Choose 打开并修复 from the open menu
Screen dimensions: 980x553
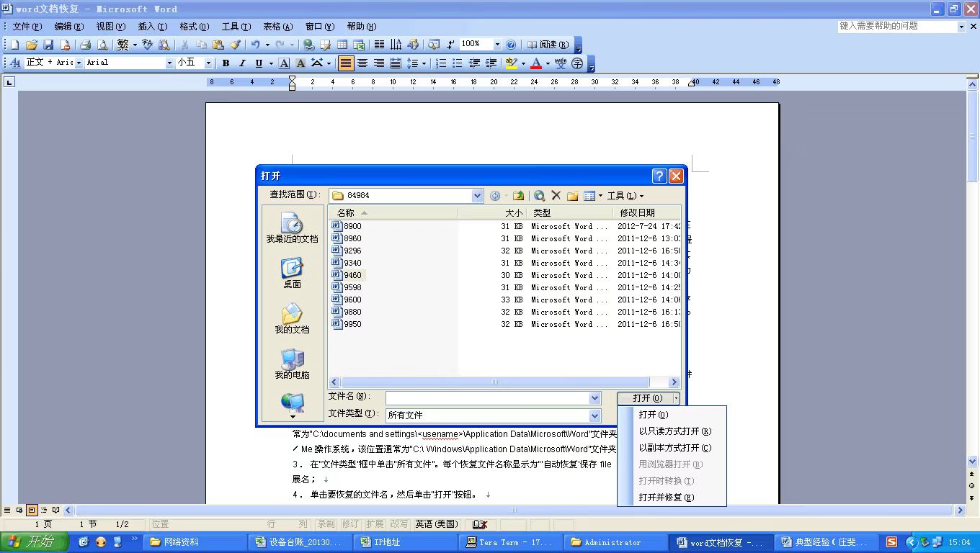click(x=666, y=498)
